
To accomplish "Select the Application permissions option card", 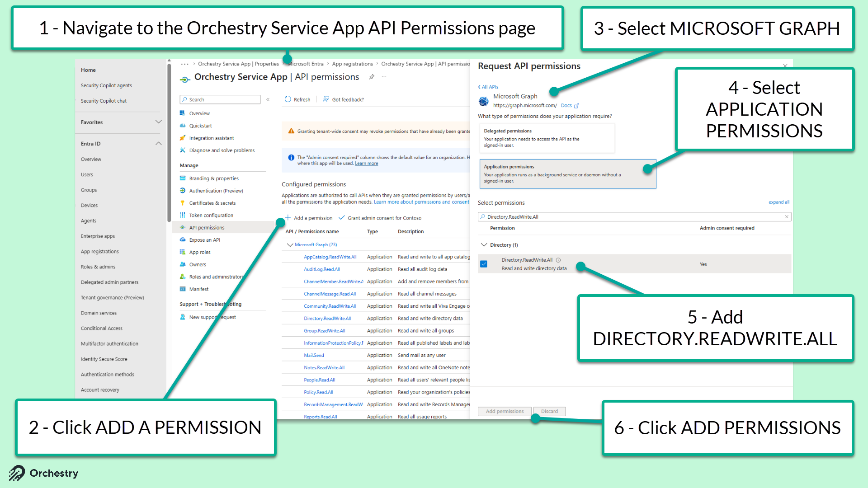I will pos(567,174).
